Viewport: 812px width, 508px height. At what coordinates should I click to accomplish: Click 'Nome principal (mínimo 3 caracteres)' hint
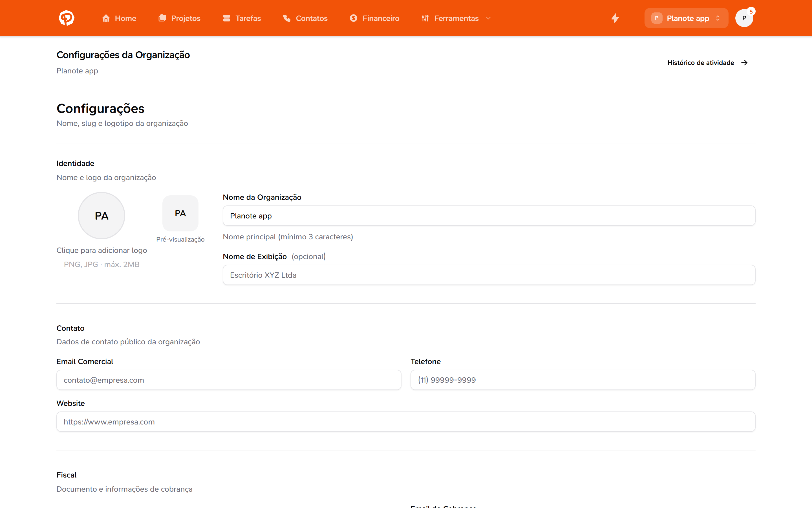tap(288, 237)
